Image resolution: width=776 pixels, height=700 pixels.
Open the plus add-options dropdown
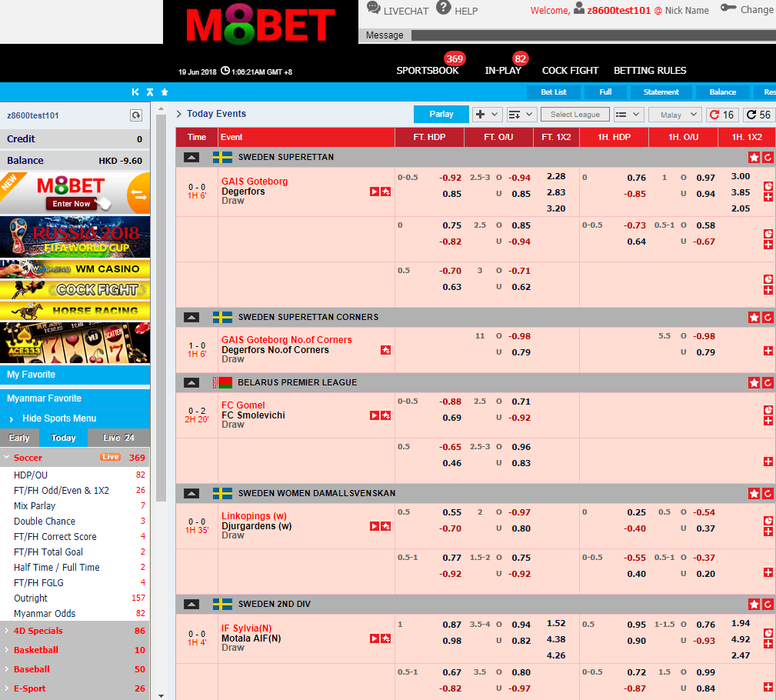click(488, 115)
